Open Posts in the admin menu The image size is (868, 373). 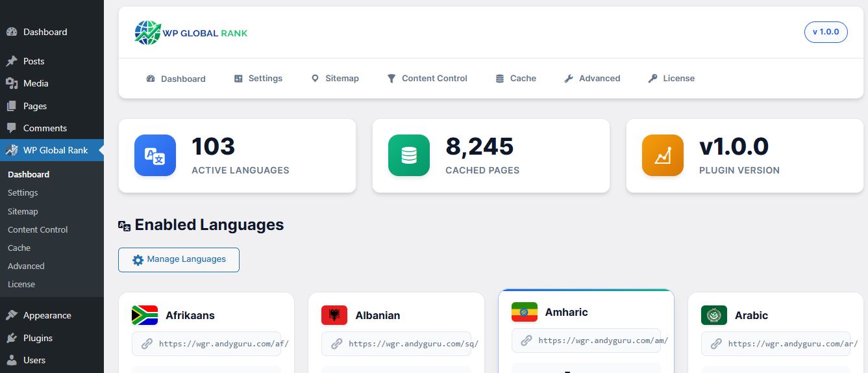[x=52, y=61]
